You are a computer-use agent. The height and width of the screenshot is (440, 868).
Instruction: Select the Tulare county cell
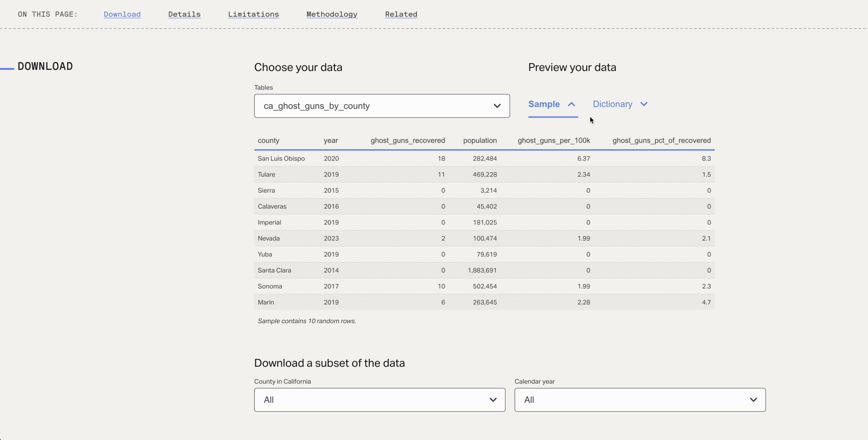tap(266, 174)
